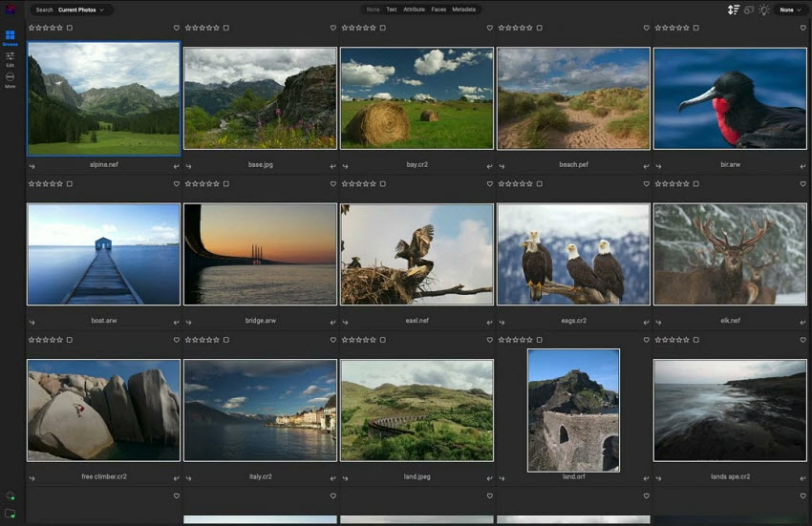Toggle the square box beside italy.cr2 stars
Screen dimensions: 812x526
point(226,340)
